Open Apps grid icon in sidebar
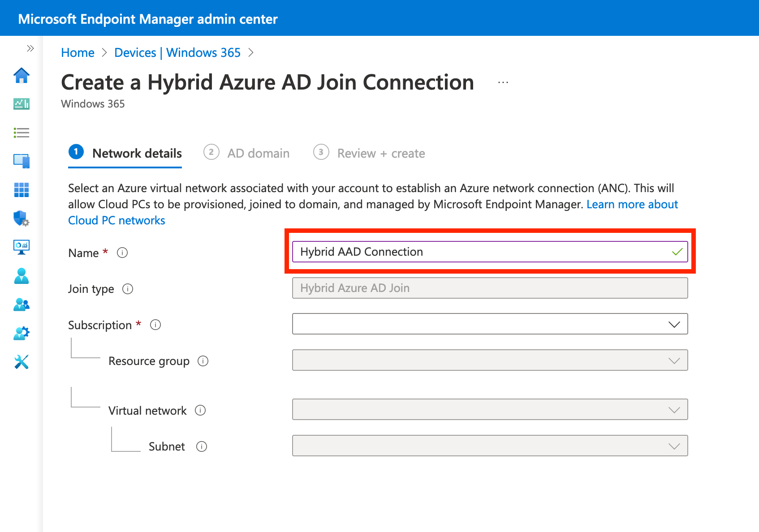Screen dimensions: 759x532 click(22, 190)
